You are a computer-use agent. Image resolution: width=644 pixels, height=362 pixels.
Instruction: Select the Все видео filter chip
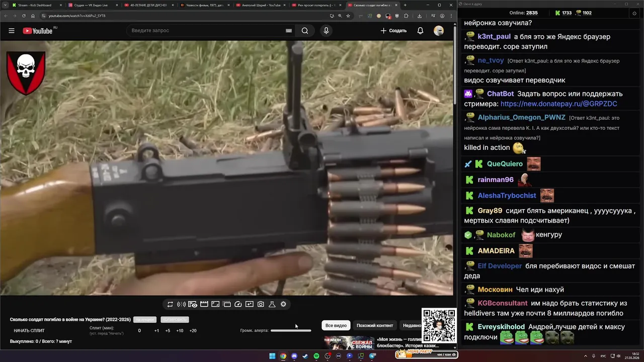(336, 325)
